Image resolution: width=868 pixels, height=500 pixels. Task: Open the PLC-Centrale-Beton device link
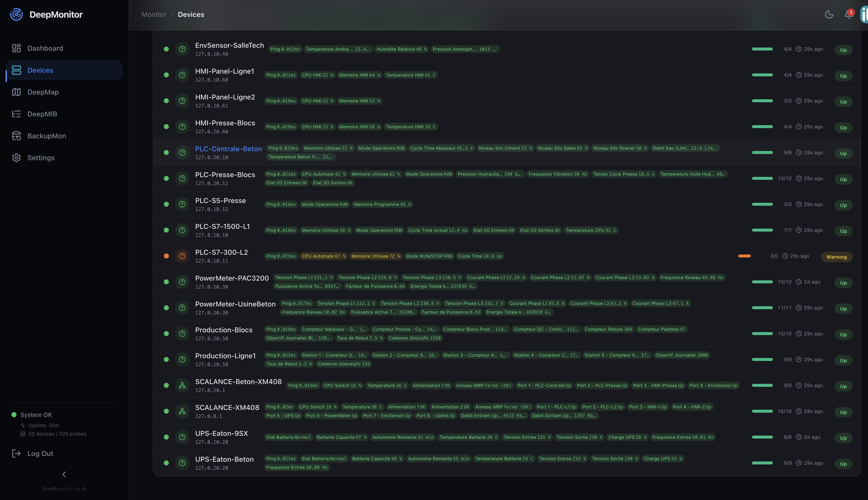(229, 149)
